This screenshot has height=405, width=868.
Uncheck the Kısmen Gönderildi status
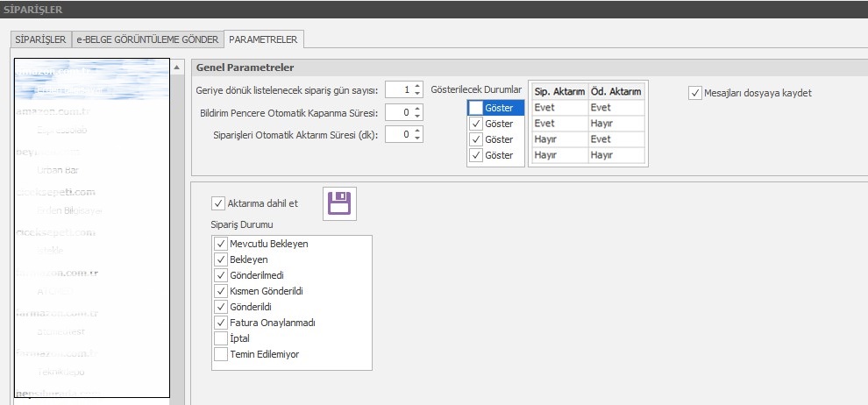point(220,291)
